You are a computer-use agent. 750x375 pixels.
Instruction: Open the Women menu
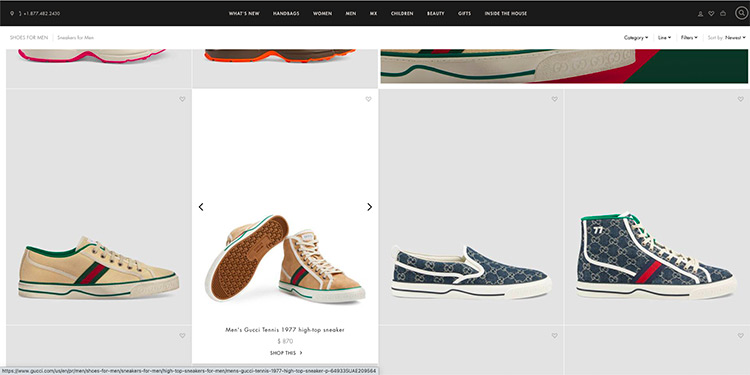tap(322, 13)
